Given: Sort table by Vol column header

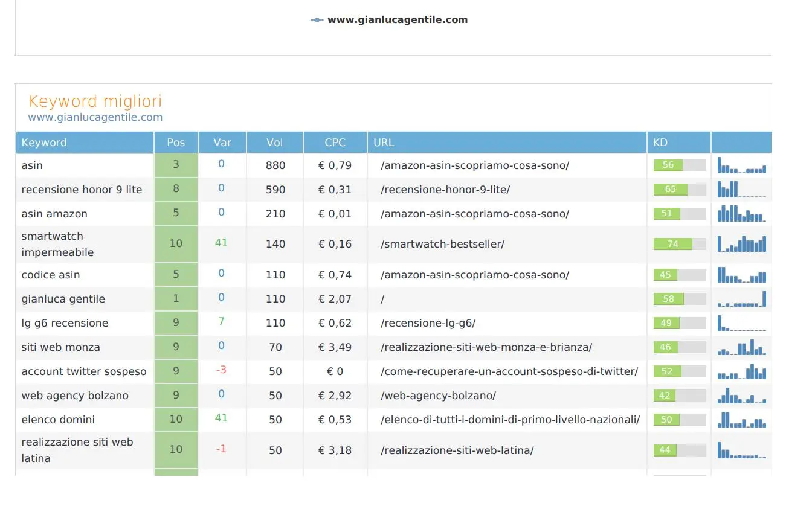Looking at the screenshot, I should point(275,143).
